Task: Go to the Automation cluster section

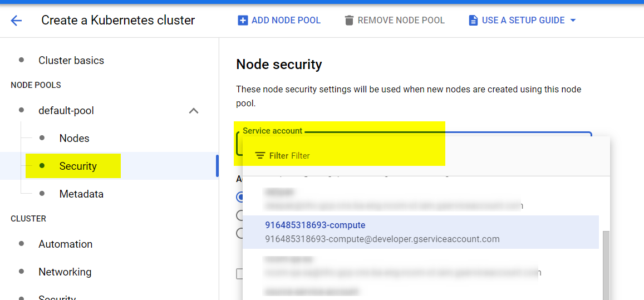Action: click(x=65, y=244)
